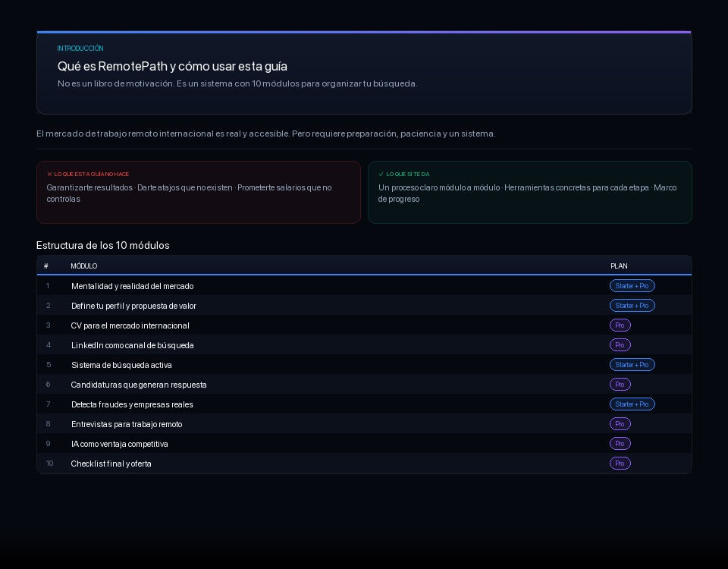The height and width of the screenshot is (569, 728).
Task: Click the Pro badge for Candidaturas que generan respuesta
Action: tap(620, 385)
